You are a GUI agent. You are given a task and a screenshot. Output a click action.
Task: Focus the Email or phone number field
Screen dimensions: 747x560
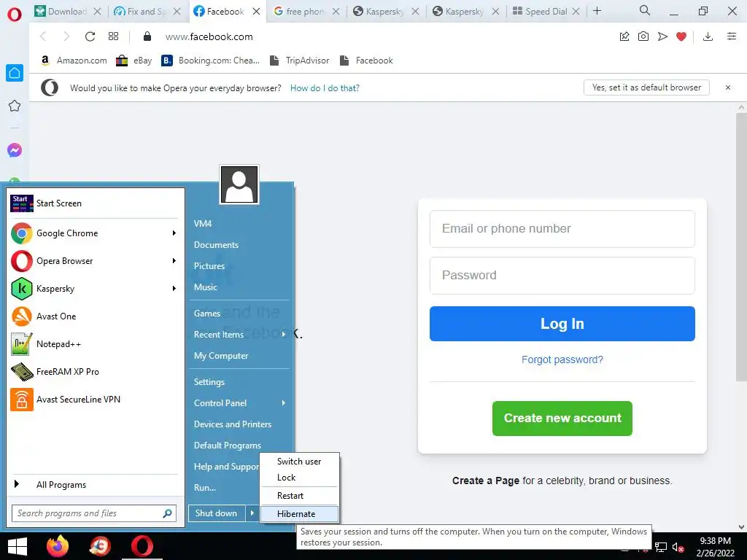[x=562, y=229]
